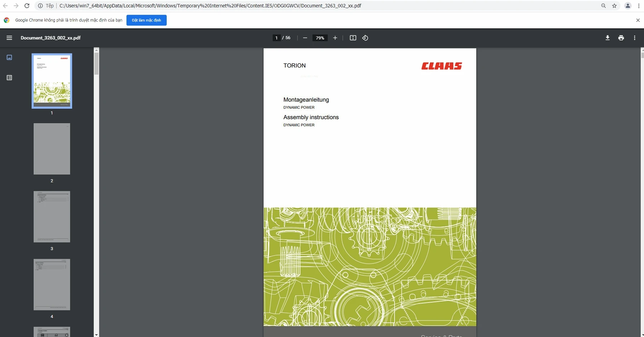
Task: Bookmark this page with star icon
Action: click(x=615, y=6)
